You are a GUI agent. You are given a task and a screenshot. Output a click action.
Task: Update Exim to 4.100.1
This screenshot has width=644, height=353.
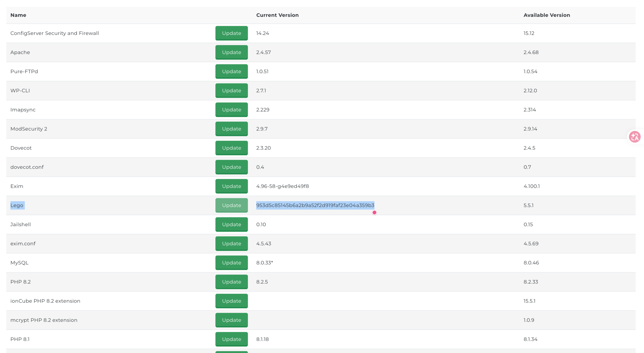(231, 186)
